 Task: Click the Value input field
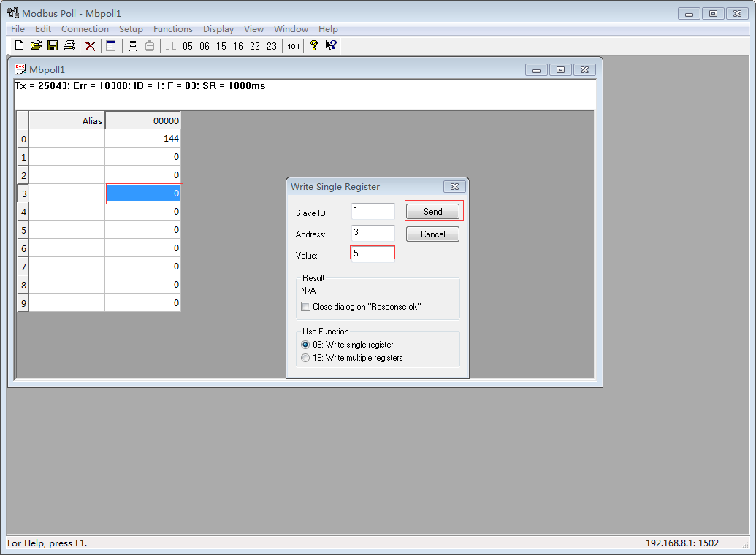pos(373,253)
